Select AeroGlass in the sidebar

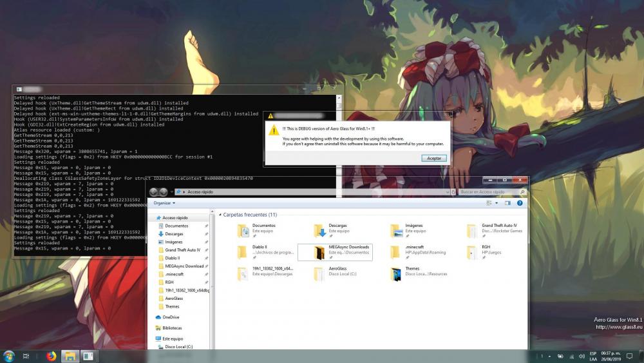(x=174, y=299)
